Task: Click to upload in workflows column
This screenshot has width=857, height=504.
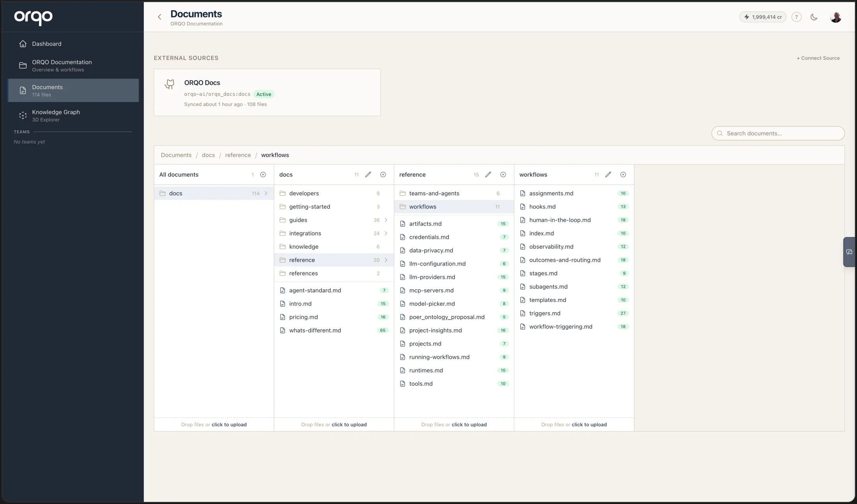Action: tap(589, 425)
